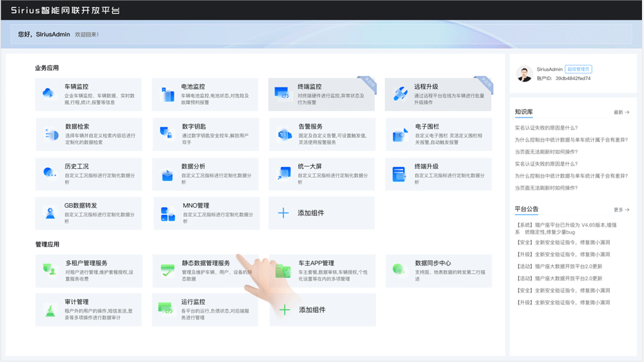
Task: Select the 远程升级 rocket icon
Action: click(399, 94)
